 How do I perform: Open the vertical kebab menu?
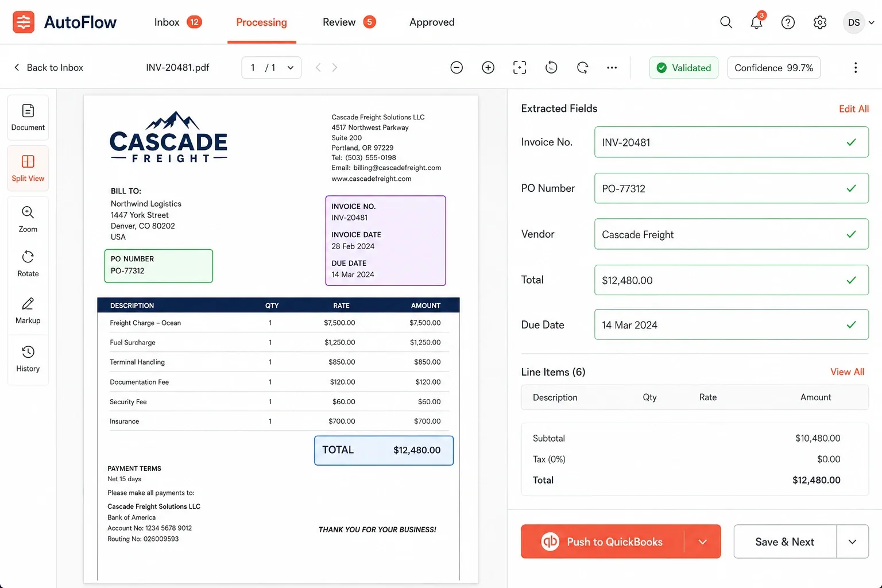click(x=856, y=68)
